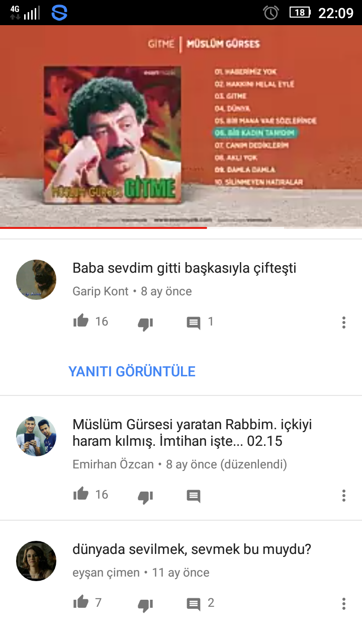
Task: Open more options for Garip Kont's comment
Action: 344,323
